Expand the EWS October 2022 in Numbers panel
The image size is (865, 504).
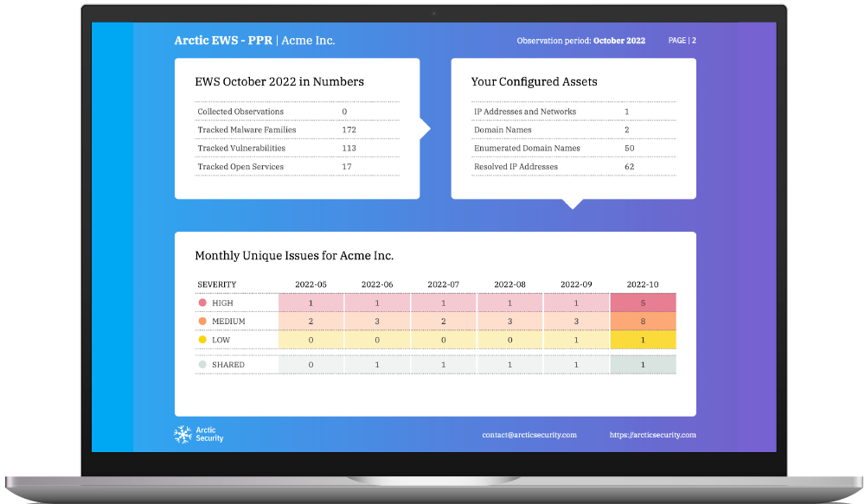click(279, 81)
